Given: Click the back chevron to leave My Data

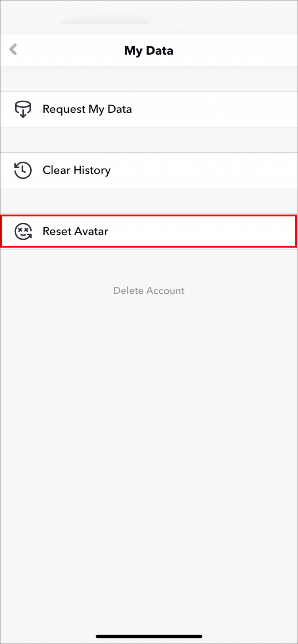Looking at the screenshot, I should point(13,50).
